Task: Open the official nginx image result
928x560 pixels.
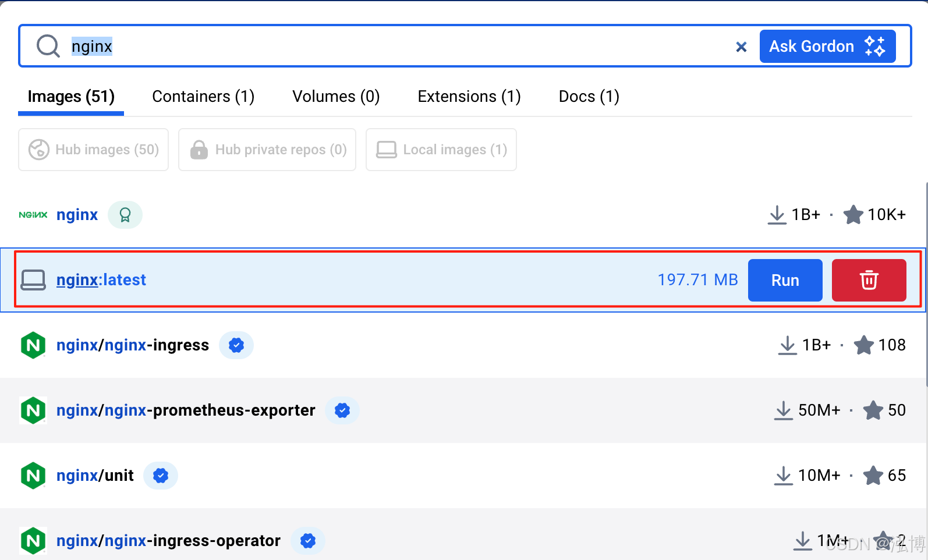Action: (x=77, y=215)
